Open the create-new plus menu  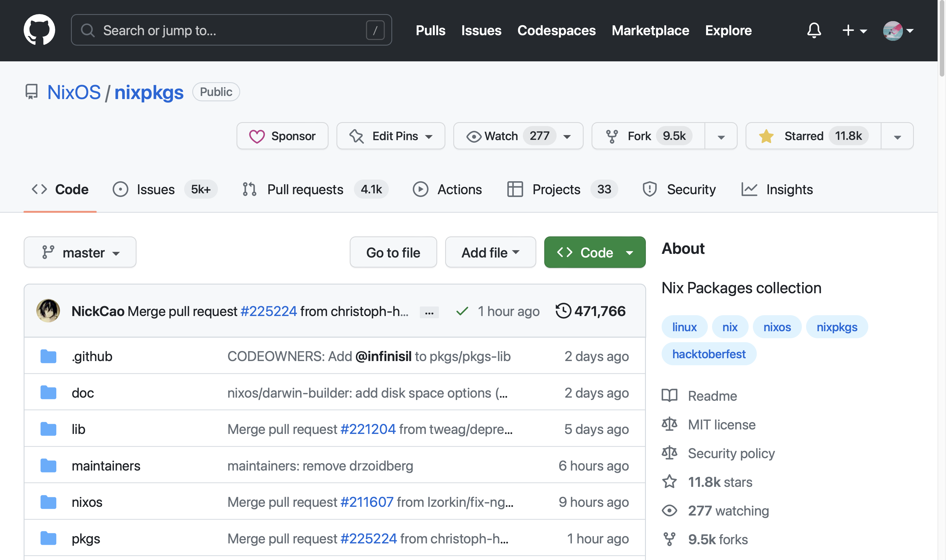tap(854, 30)
